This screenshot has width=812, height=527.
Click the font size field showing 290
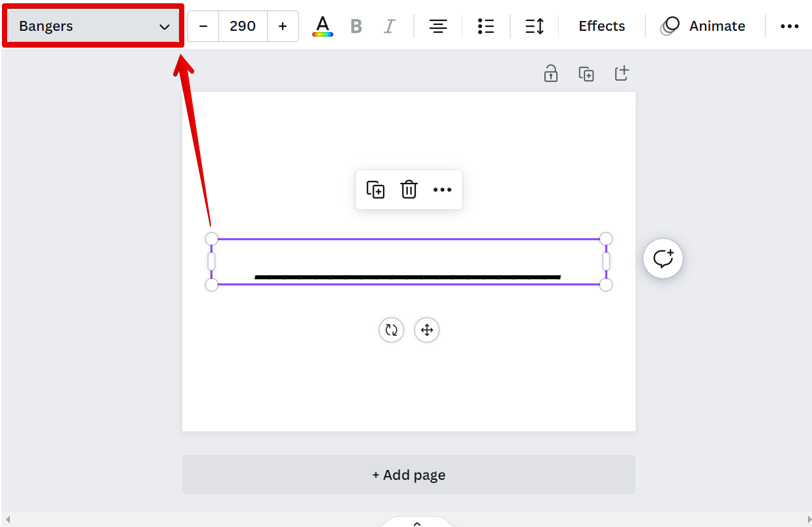pyautogui.click(x=243, y=26)
